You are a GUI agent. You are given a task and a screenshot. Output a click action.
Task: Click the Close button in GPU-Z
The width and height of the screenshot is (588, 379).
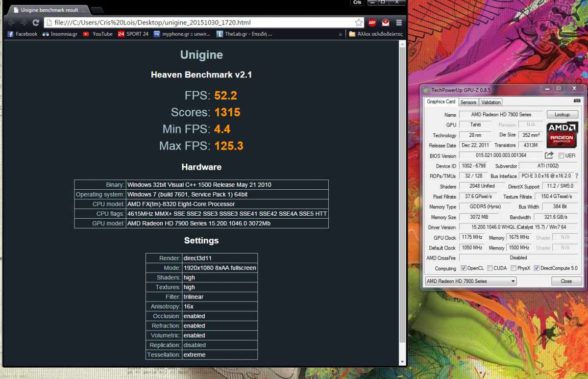tap(566, 281)
